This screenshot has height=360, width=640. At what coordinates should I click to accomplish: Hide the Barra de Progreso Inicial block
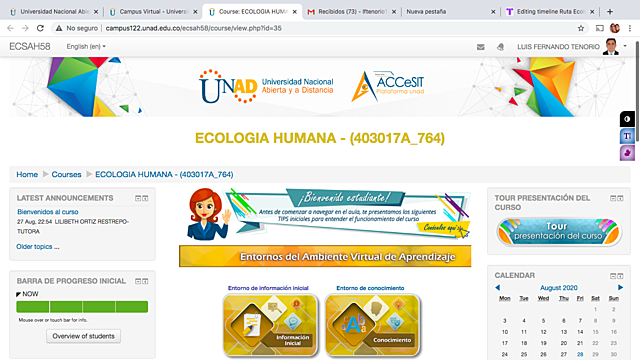tap(138, 281)
